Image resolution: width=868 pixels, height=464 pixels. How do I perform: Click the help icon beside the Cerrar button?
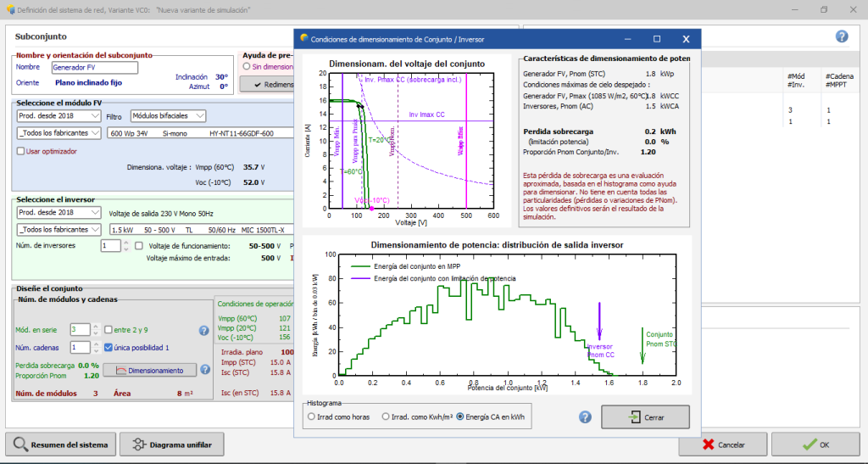pyautogui.click(x=585, y=416)
